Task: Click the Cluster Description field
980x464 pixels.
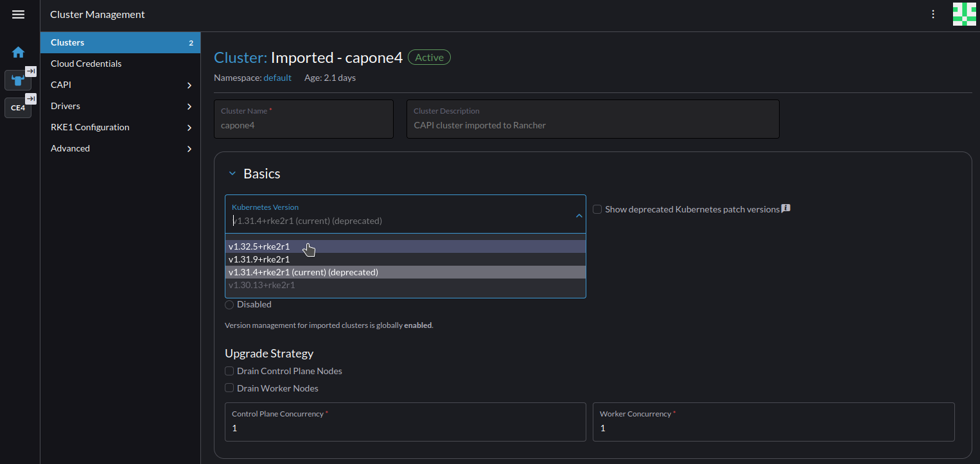Action: point(593,119)
